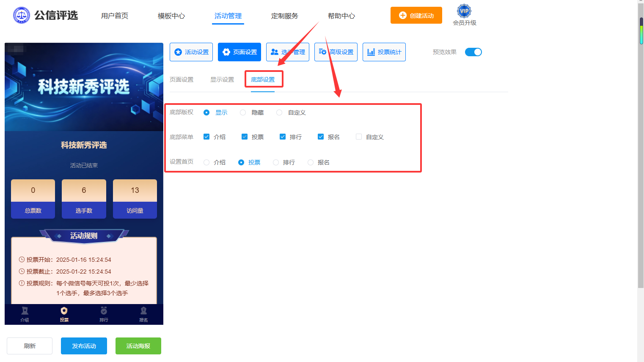This screenshot has height=362, width=644.
Task: Click the clock icon beside 投票截止
Action: (22, 271)
